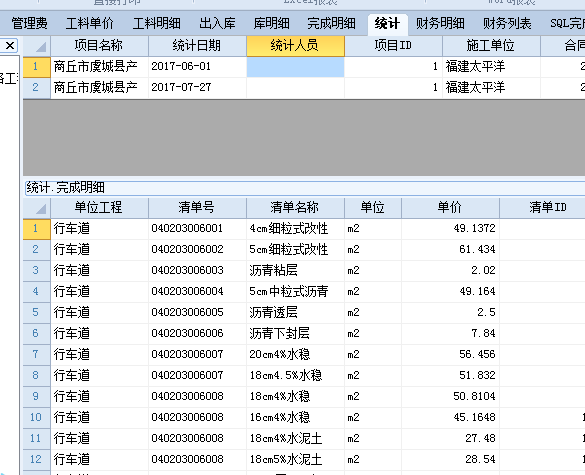Click the 18cm4.5%水稳 cell

(295, 376)
